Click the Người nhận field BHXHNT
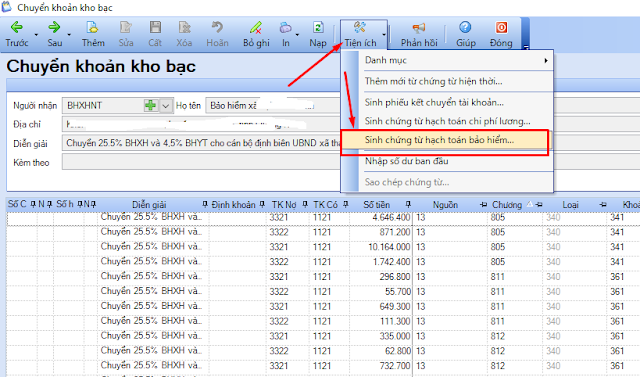 pos(104,106)
